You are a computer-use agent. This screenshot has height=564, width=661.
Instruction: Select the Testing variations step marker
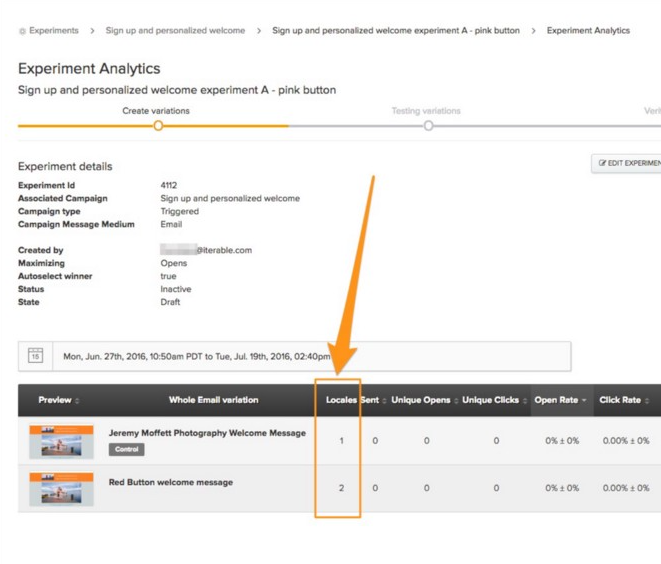coord(428,126)
